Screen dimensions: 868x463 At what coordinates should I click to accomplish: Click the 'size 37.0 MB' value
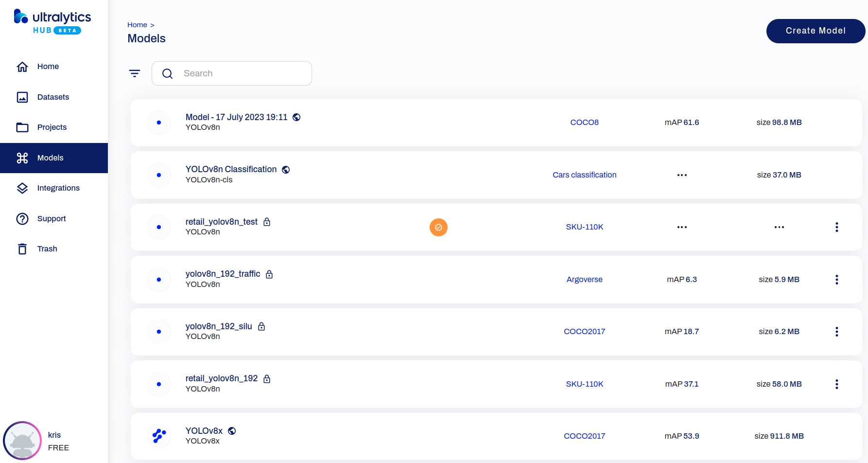tap(779, 175)
